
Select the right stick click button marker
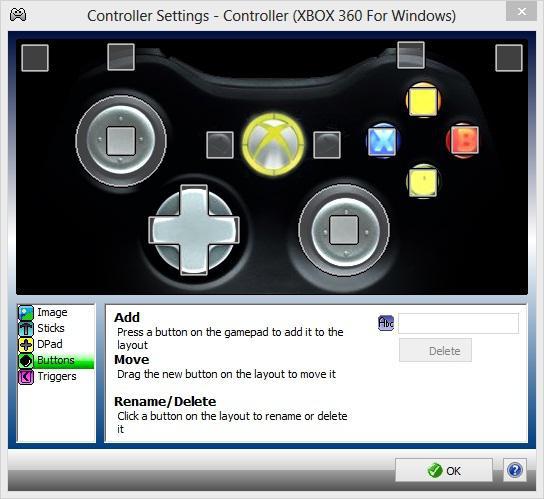[x=343, y=230]
